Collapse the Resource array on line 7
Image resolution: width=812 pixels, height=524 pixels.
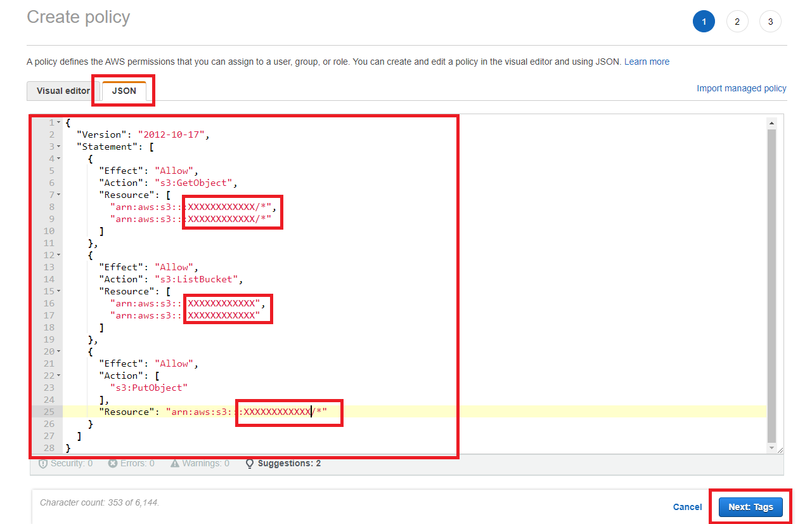coord(59,195)
